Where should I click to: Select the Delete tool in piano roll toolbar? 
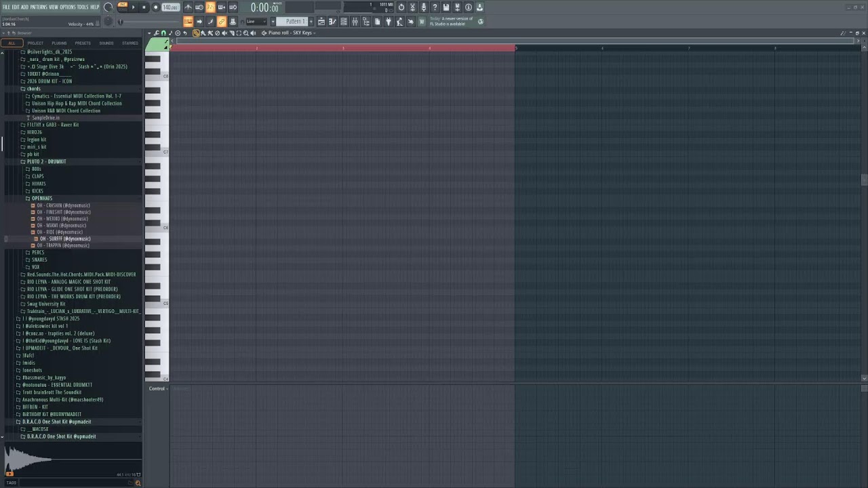coord(217,33)
